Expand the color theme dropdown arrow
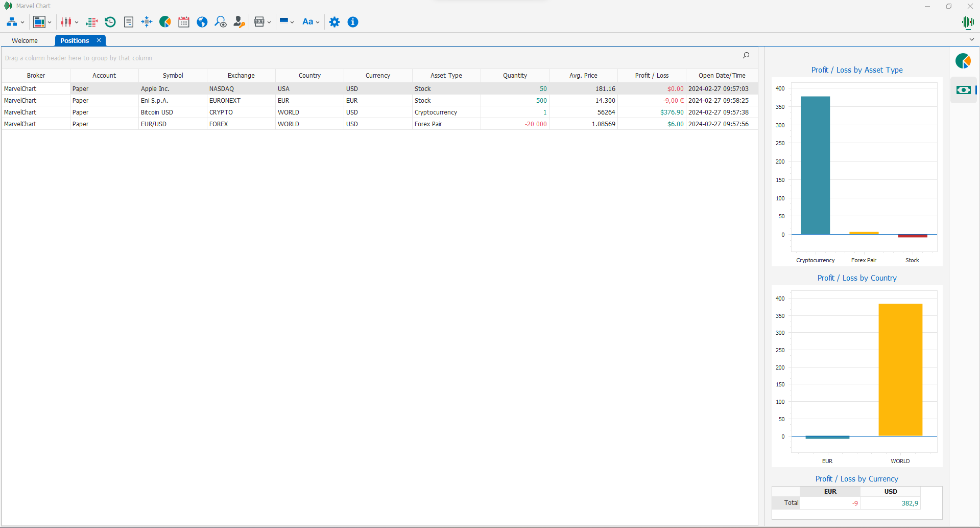This screenshot has height=528, width=980. [x=292, y=22]
